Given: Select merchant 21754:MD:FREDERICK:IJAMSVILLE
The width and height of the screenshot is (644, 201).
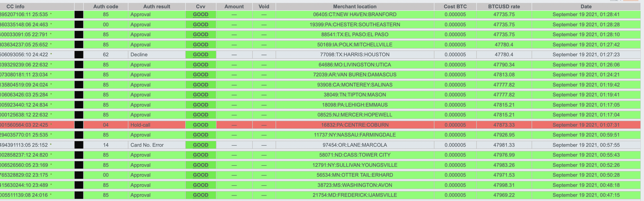Looking at the screenshot, I should pyautogui.click(x=355, y=195).
